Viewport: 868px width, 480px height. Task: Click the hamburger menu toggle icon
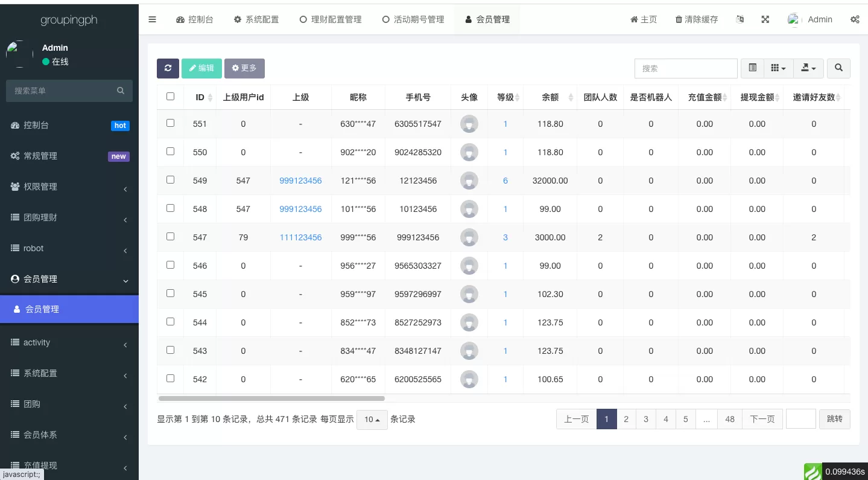click(152, 19)
